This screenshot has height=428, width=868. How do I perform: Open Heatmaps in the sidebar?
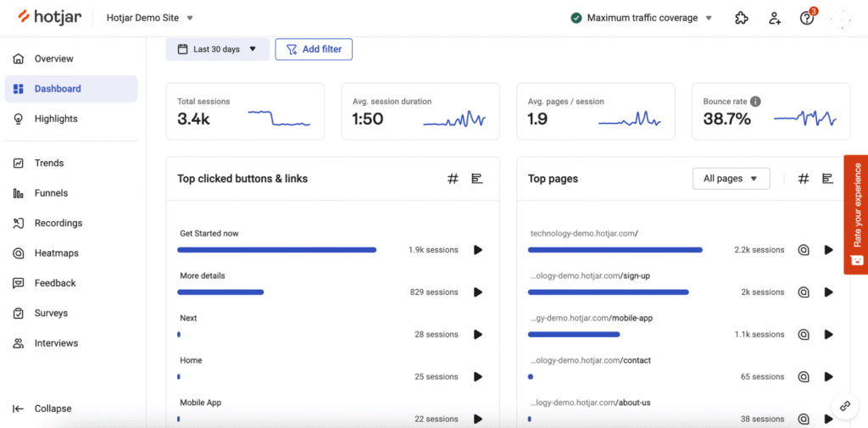coord(56,253)
